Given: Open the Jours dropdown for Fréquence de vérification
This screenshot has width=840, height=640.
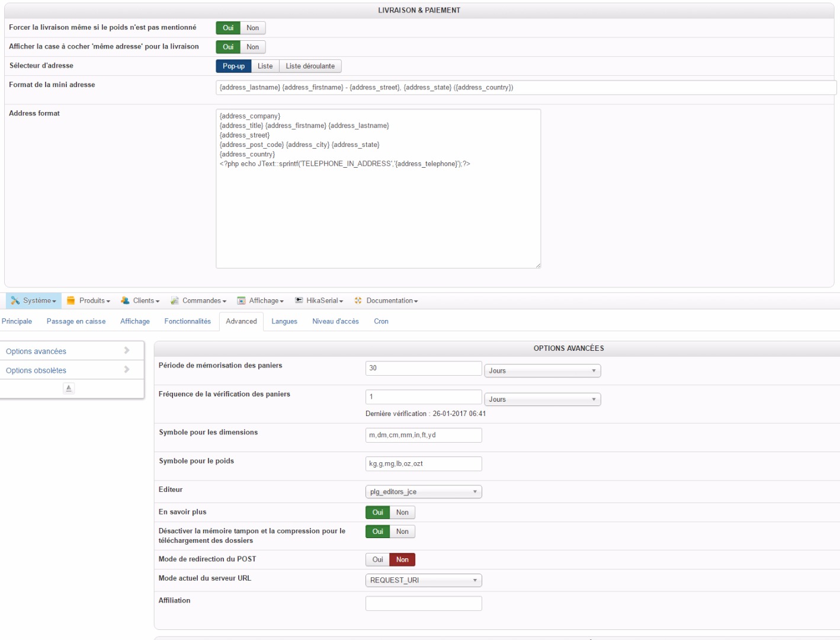Looking at the screenshot, I should 543,399.
